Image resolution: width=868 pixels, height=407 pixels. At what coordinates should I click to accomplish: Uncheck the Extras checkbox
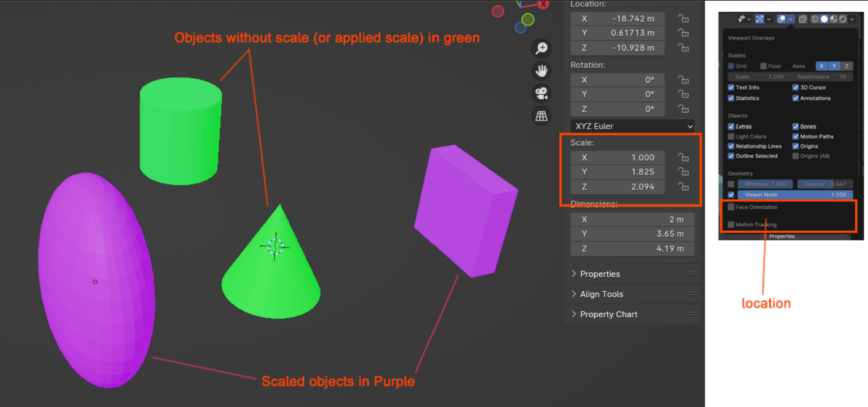(x=731, y=126)
